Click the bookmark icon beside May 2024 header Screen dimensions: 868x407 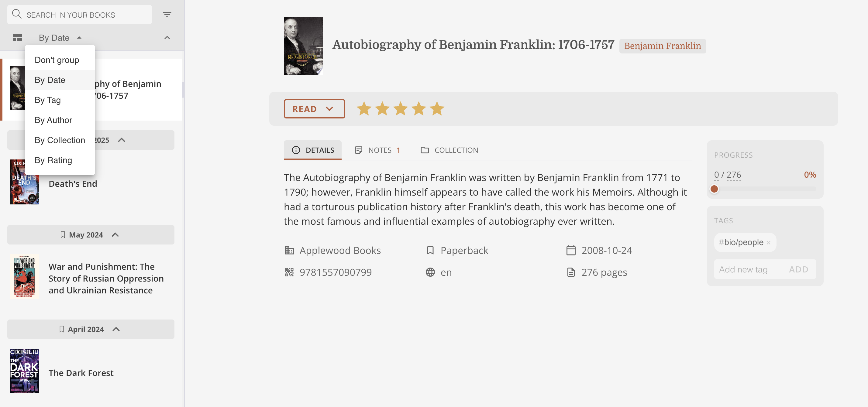click(63, 235)
